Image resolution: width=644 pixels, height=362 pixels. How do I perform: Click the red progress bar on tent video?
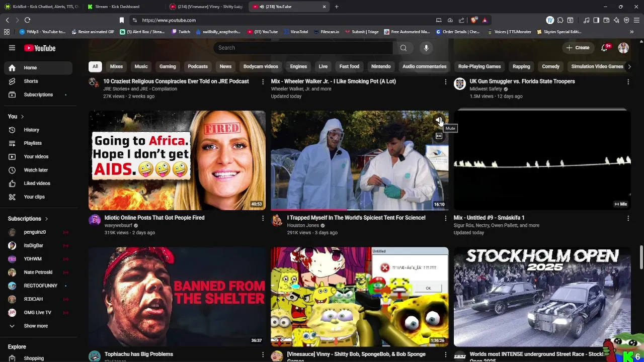(308, 209)
